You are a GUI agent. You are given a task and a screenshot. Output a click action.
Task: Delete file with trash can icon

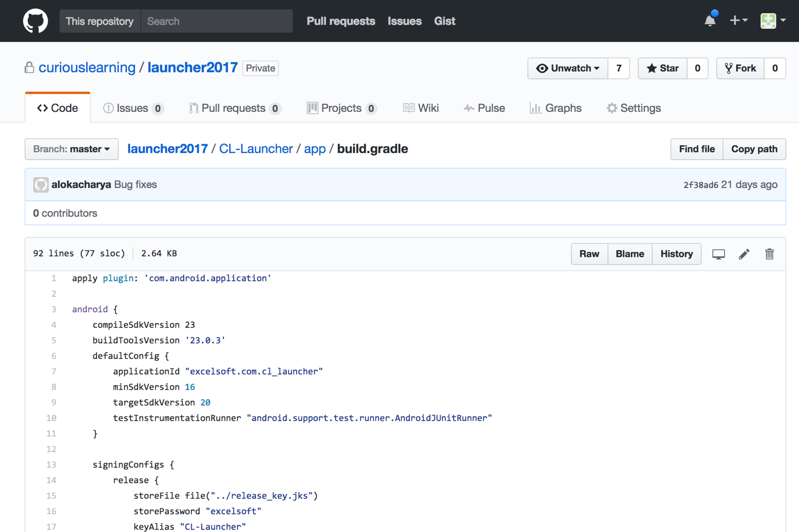point(769,254)
